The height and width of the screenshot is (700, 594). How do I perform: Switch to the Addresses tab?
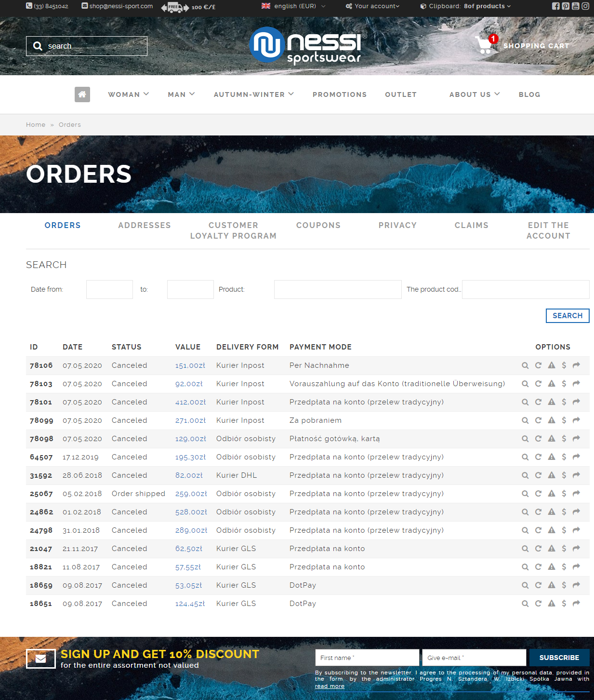coord(145,225)
